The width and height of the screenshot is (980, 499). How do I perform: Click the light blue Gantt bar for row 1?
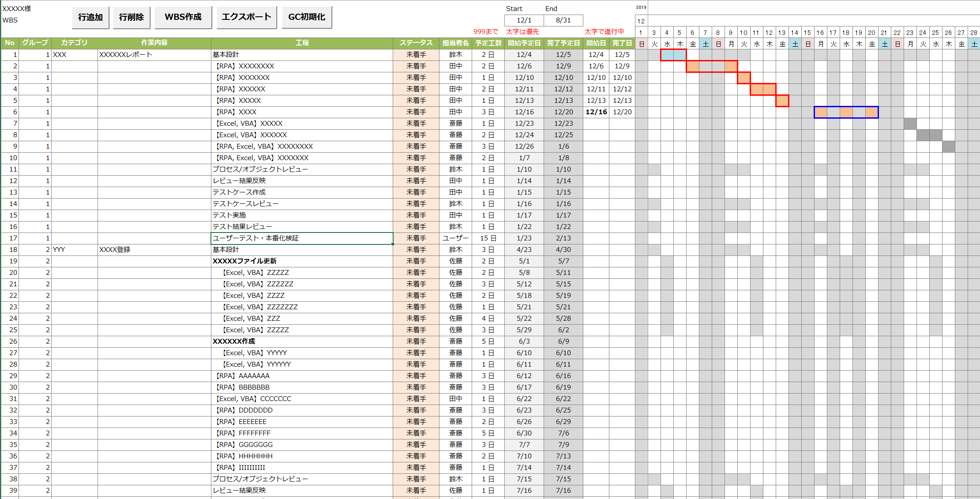pyautogui.click(x=673, y=55)
